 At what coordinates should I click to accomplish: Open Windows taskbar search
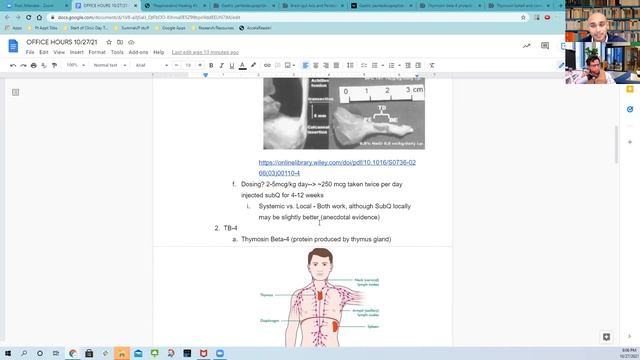pos(24,353)
